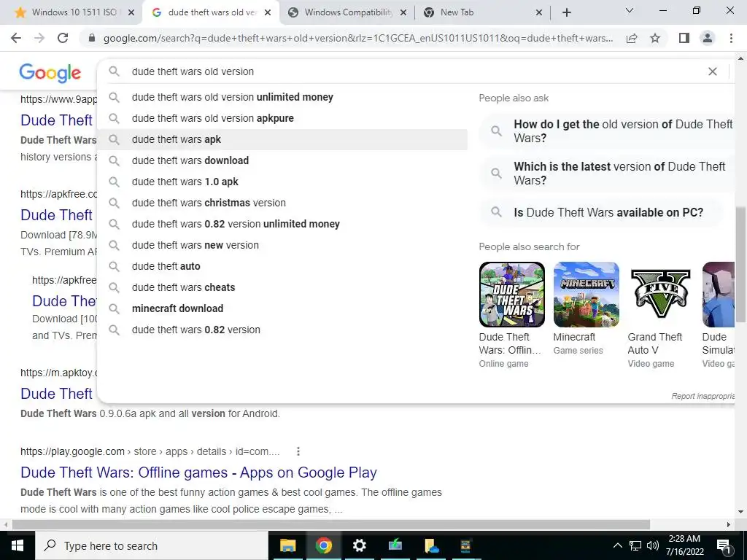The width and height of the screenshot is (747, 560).
Task: Click the address bar URL
Action: click(x=358, y=38)
